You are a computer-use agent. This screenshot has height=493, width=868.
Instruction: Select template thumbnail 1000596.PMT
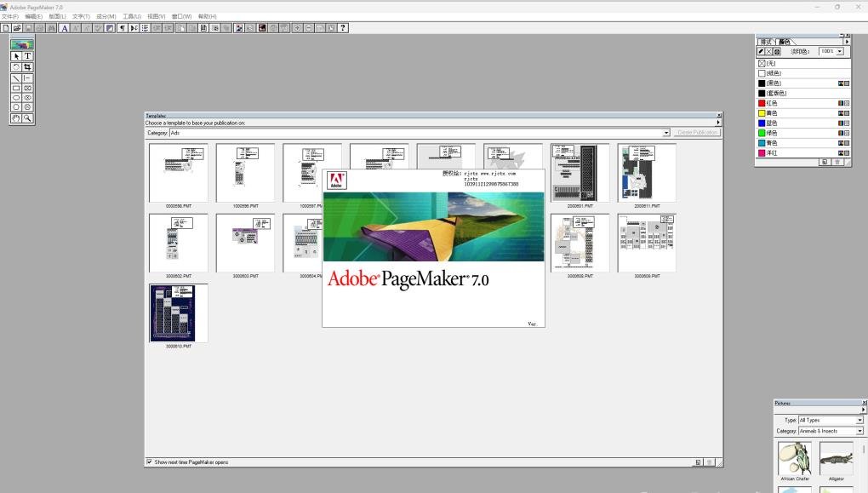[x=245, y=173]
